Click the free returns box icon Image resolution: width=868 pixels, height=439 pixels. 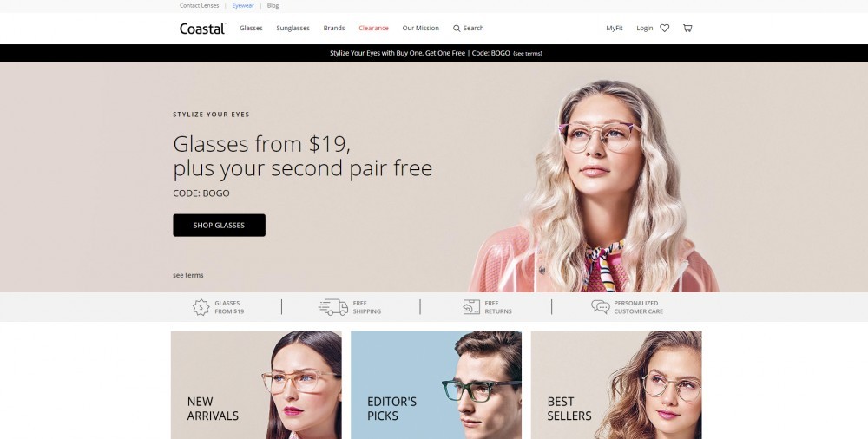click(471, 306)
